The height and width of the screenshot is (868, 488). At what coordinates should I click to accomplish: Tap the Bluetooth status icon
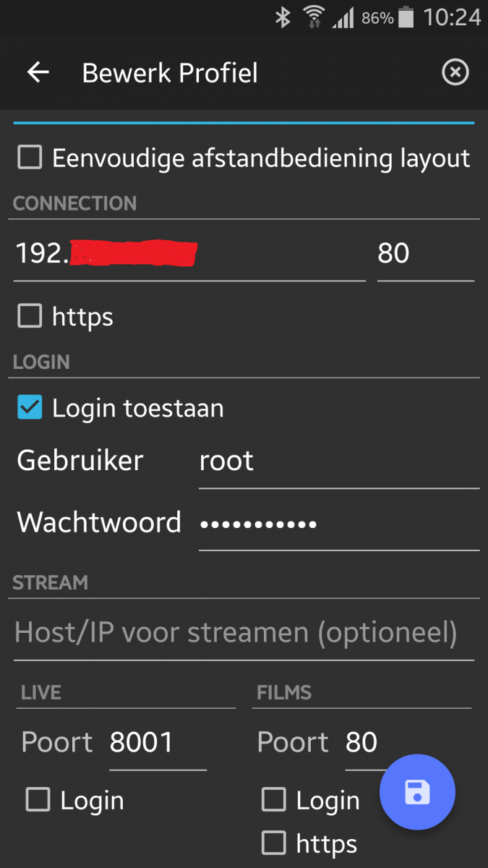click(x=282, y=17)
